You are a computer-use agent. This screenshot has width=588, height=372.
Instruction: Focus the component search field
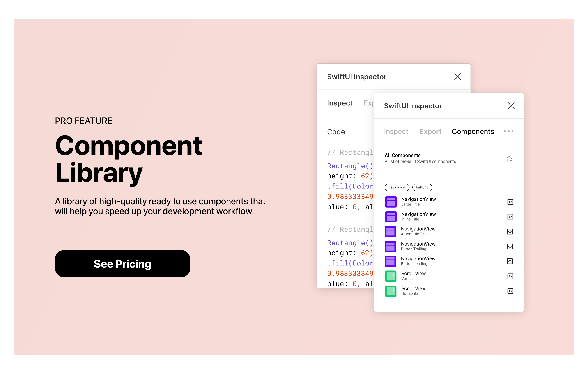click(449, 174)
